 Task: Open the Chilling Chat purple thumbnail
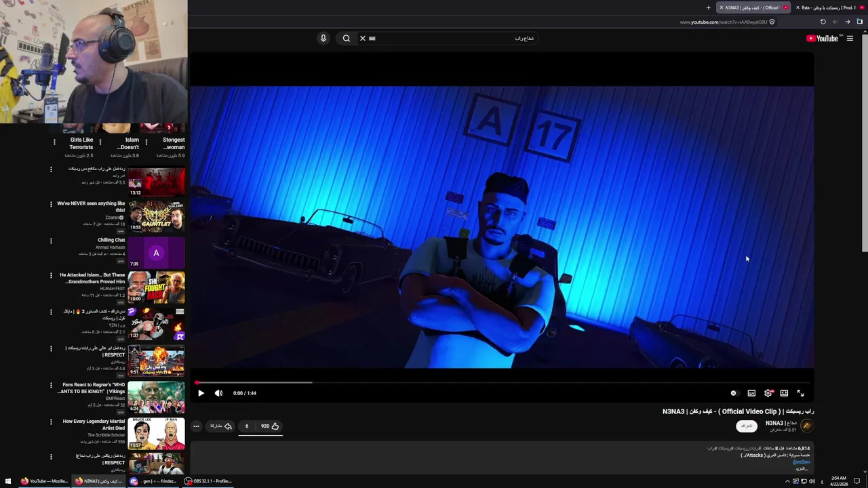[156, 253]
